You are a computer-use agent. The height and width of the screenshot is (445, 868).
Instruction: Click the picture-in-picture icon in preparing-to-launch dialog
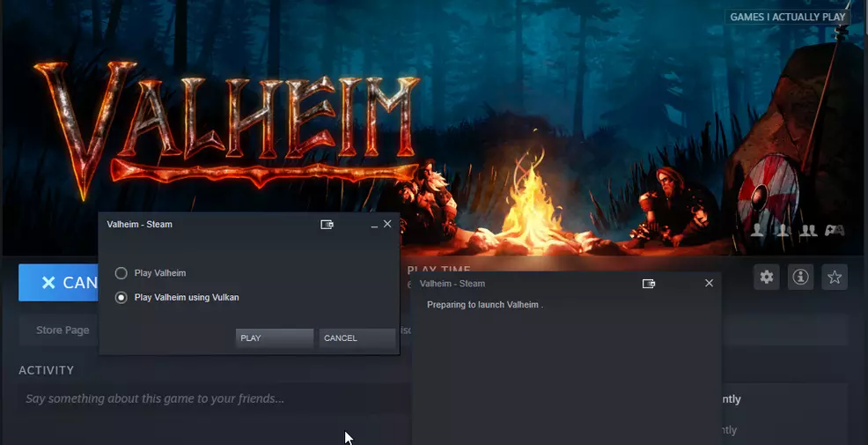click(x=650, y=284)
